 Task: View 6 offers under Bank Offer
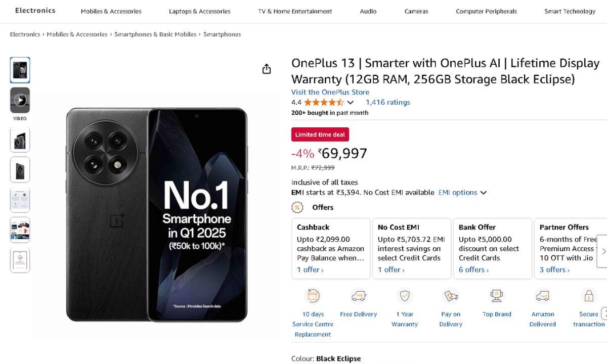tap(473, 270)
